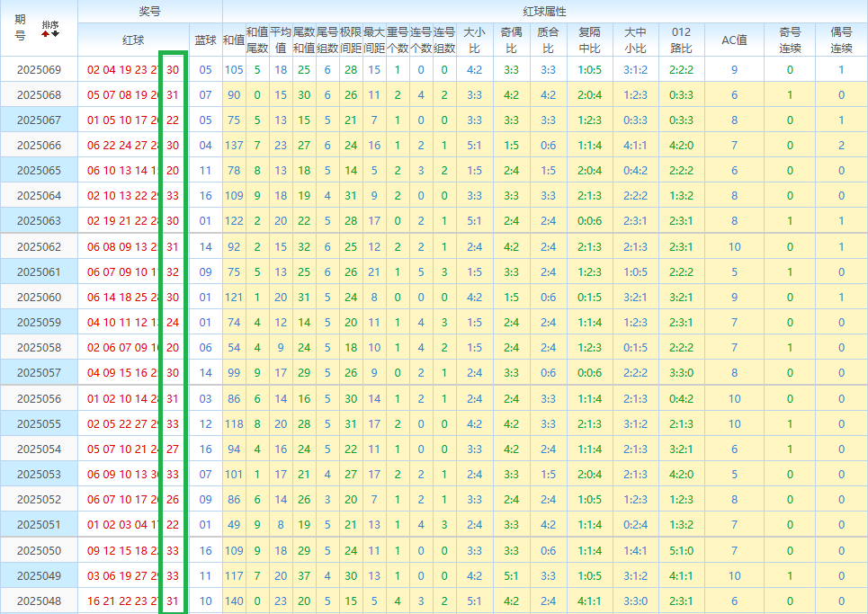Viewport: 868px width, 614px height.
Task: Select the 012路比 column header
Action: pos(682,40)
